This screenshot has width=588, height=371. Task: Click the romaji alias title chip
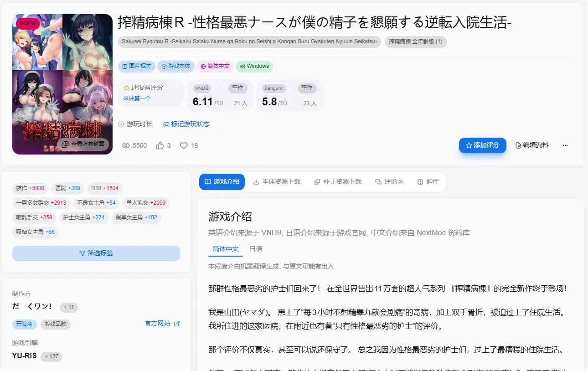click(250, 42)
